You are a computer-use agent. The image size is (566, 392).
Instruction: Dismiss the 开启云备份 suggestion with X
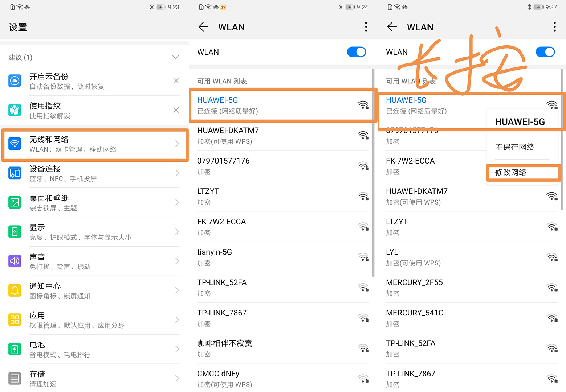[176, 81]
